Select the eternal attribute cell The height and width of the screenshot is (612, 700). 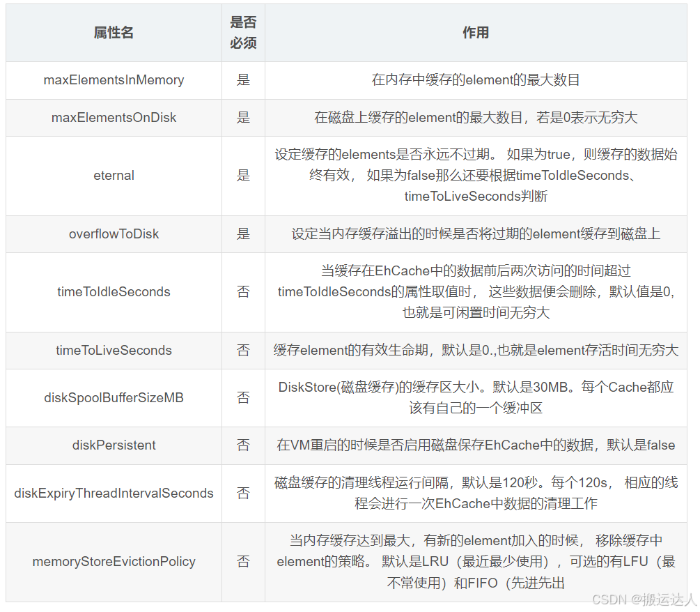tap(114, 176)
